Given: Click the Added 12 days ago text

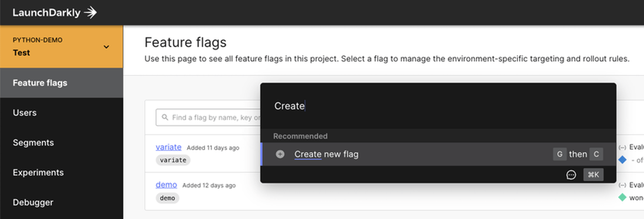Looking at the screenshot, I should point(209,185).
